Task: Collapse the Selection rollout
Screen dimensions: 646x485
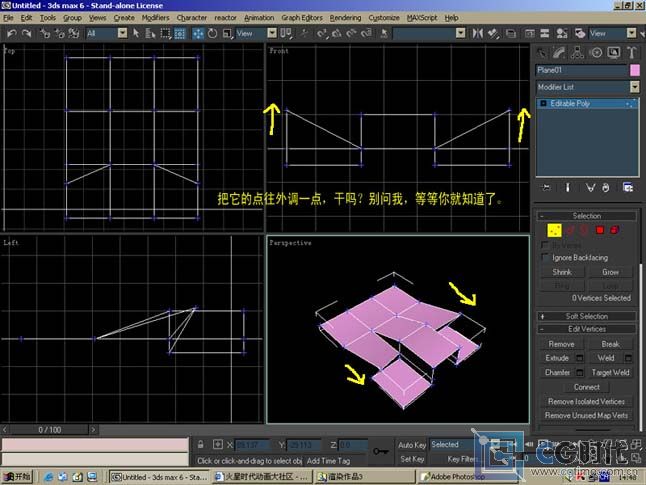Action: [x=587, y=215]
